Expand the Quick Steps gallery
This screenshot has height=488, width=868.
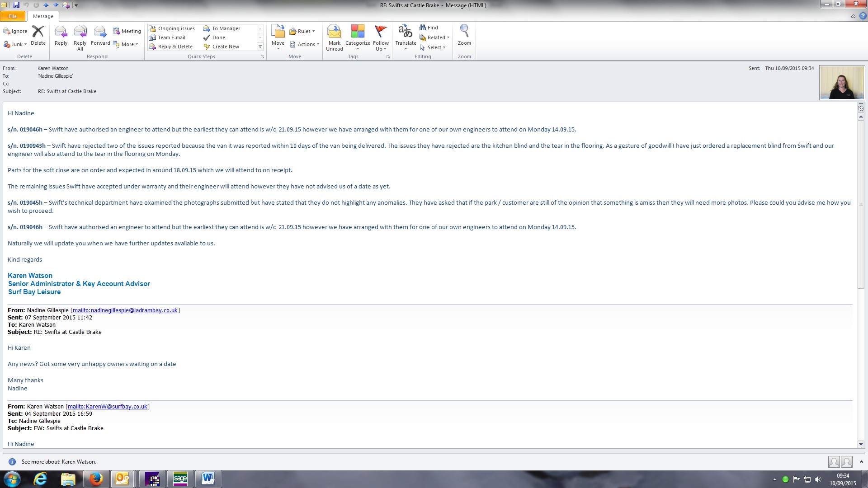pos(260,47)
